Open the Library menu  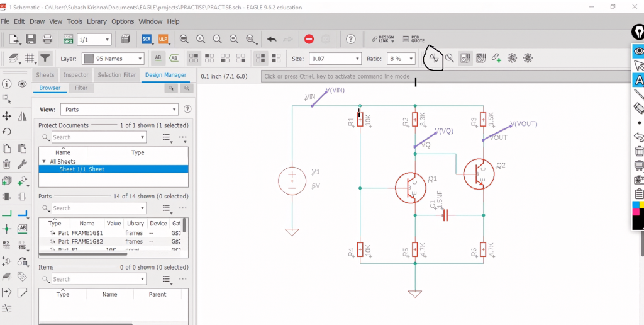coord(97,21)
